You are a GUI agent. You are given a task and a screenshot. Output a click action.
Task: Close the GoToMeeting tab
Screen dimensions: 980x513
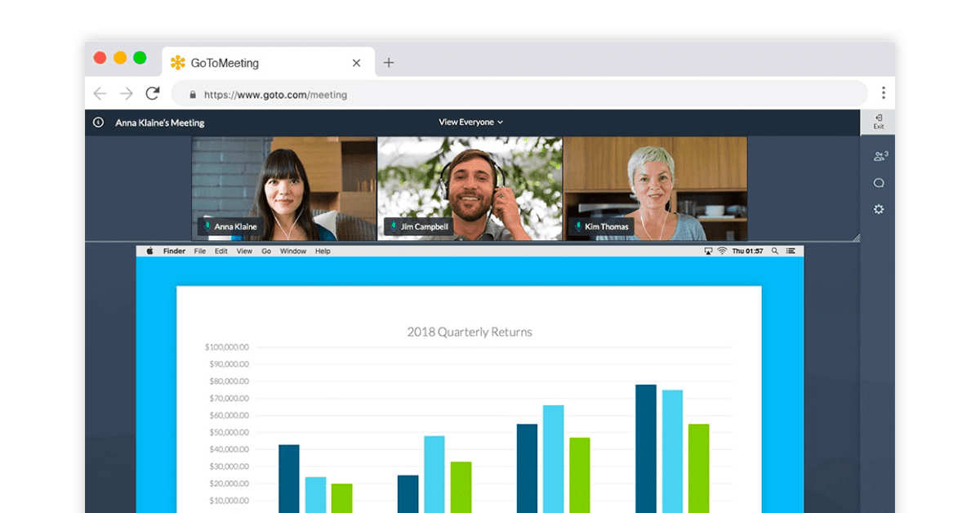(356, 63)
